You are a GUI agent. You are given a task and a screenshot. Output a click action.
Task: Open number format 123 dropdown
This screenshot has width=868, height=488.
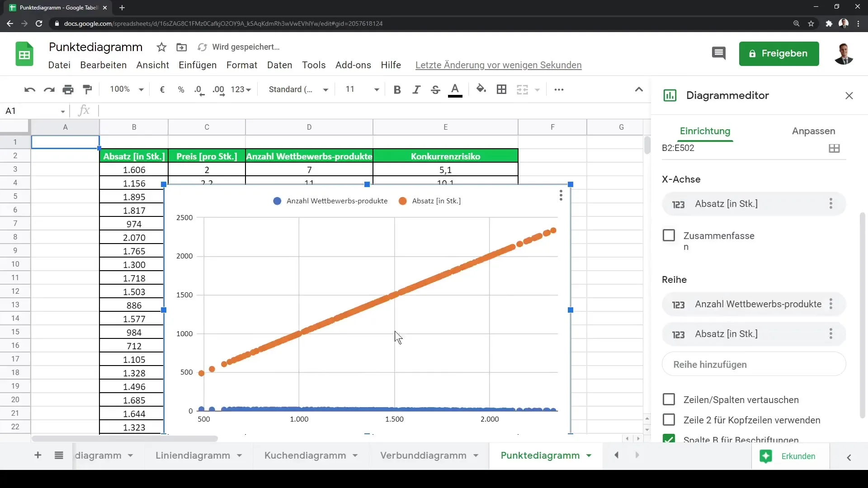tap(241, 89)
